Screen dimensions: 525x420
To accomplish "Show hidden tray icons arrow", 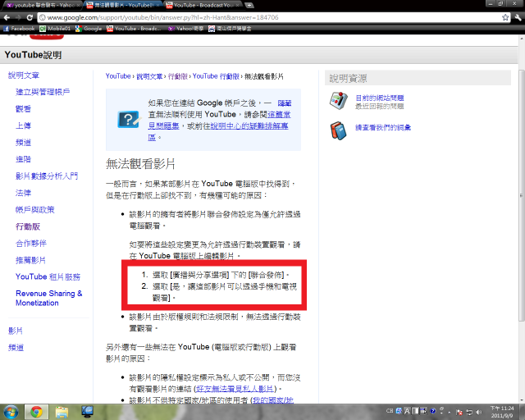I will pyautogui.click(x=450, y=413).
